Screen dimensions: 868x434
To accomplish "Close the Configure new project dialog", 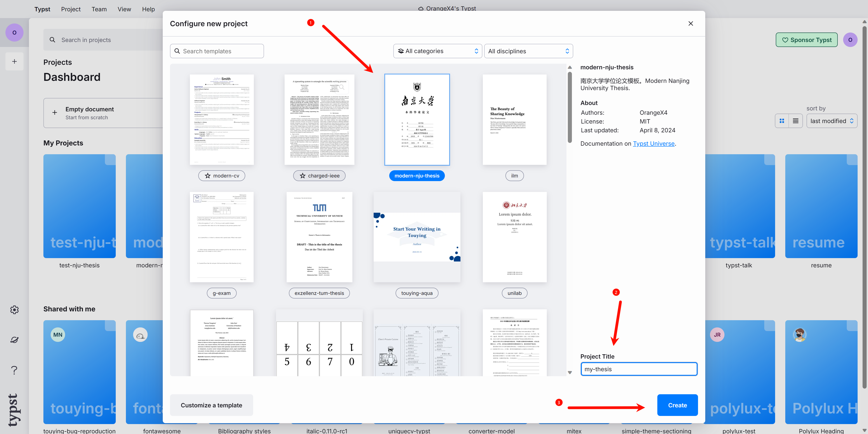I will tap(690, 23).
